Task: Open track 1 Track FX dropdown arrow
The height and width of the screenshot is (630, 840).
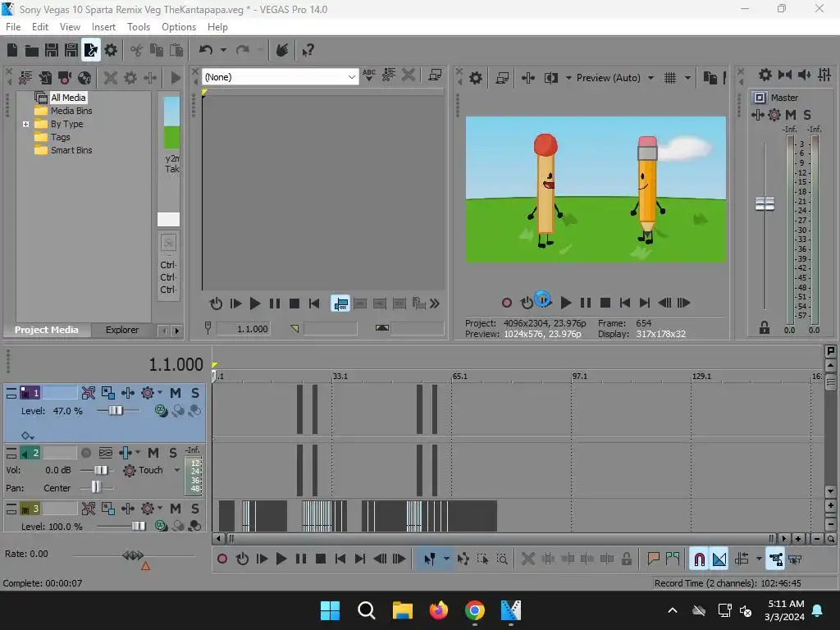Action: 160,393
